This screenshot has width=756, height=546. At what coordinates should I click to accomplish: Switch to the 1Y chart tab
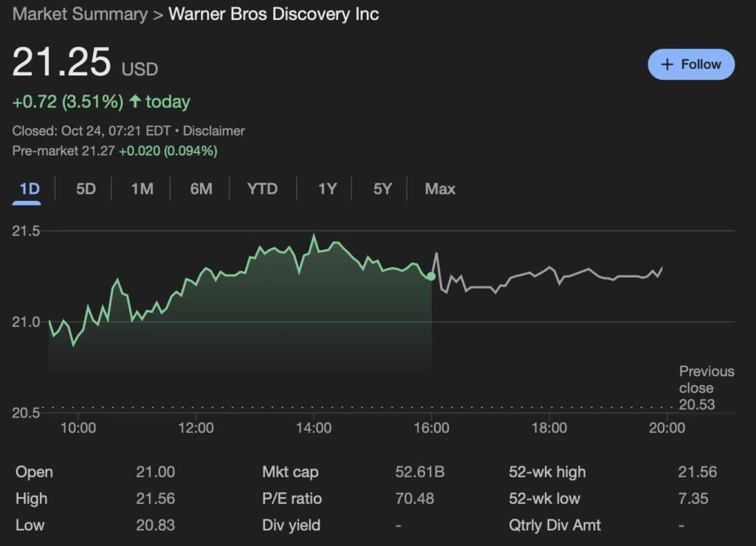[326, 189]
